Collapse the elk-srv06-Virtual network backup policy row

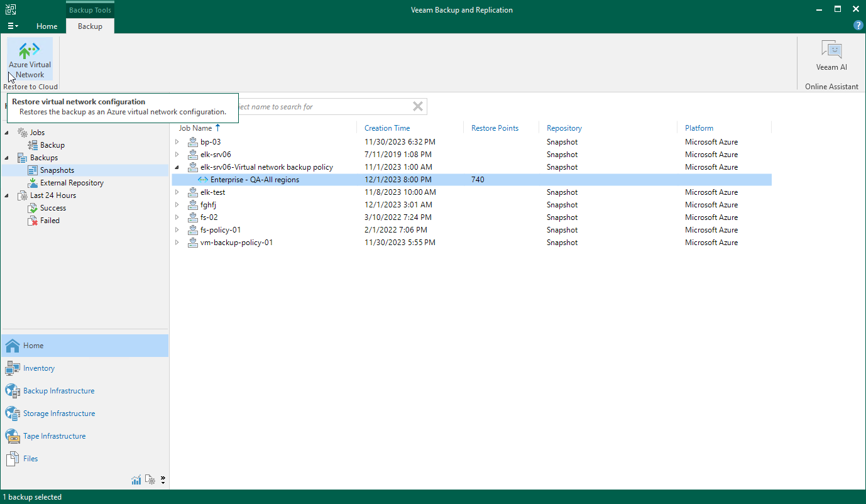(x=177, y=167)
